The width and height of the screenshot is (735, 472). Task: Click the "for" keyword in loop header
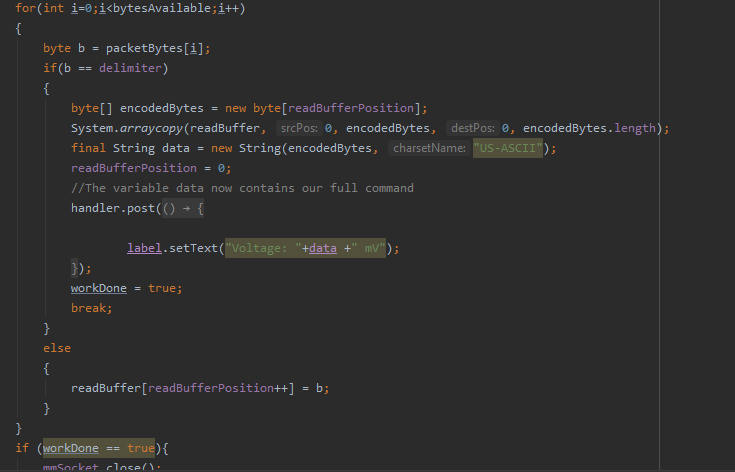click(x=26, y=8)
